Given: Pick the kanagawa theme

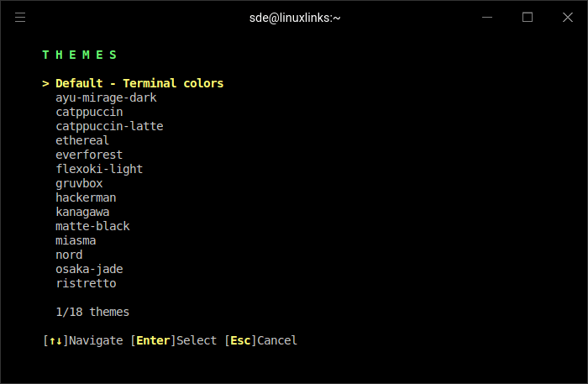Looking at the screenshot, I should click(x=82, y=212).
